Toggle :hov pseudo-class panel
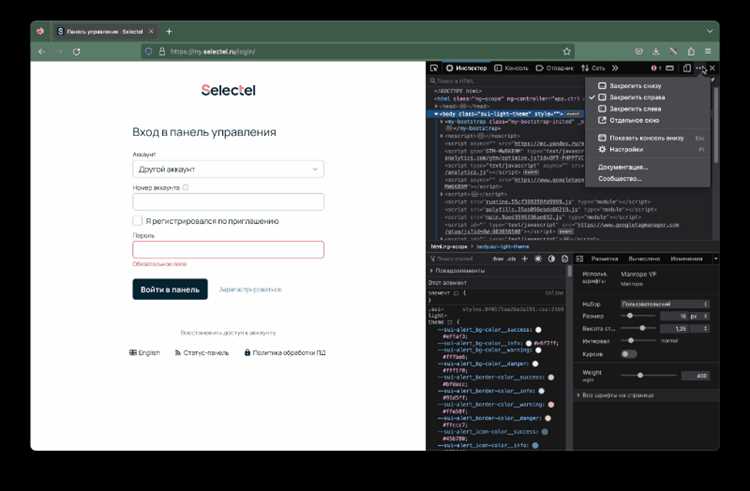Viewport: 750px width, 491px height. pos(498,259)
